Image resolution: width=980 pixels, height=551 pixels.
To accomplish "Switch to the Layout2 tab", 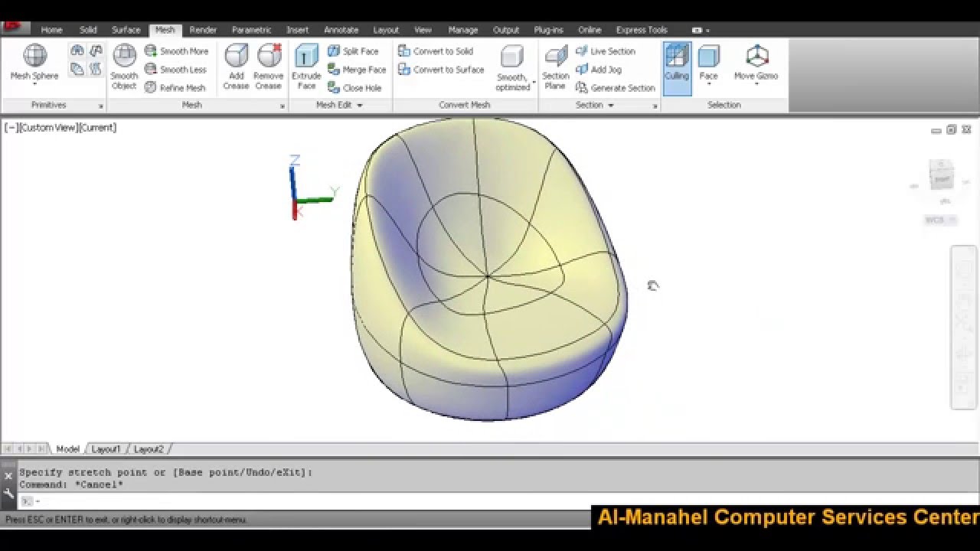I will [x=149, y=449].
